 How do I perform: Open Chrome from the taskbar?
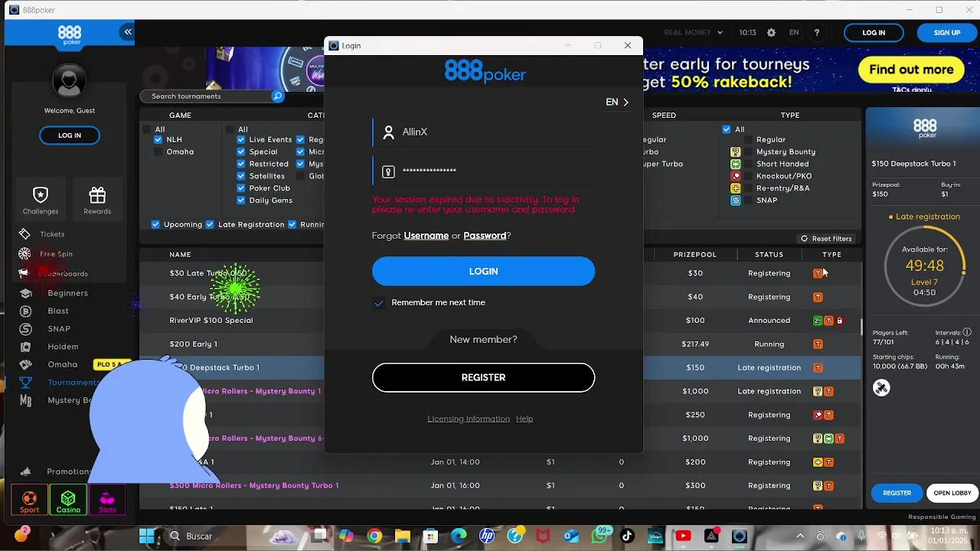click(374, 536)
